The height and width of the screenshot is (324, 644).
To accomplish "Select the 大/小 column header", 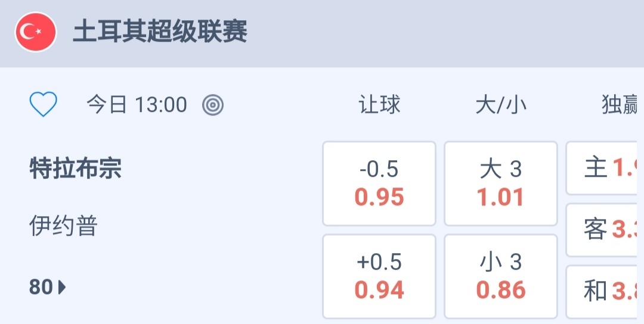I will pos(501,105).
